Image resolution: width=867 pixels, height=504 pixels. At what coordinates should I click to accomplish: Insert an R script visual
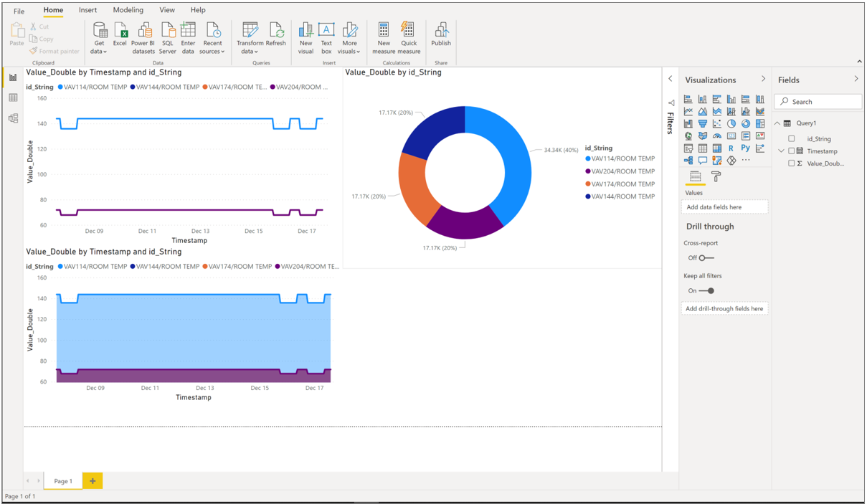coord(731,148)
